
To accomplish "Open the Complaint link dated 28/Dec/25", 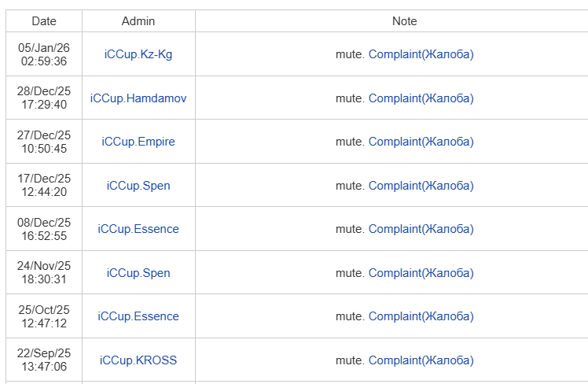I will pyautogui.click(x=421, y=98).
